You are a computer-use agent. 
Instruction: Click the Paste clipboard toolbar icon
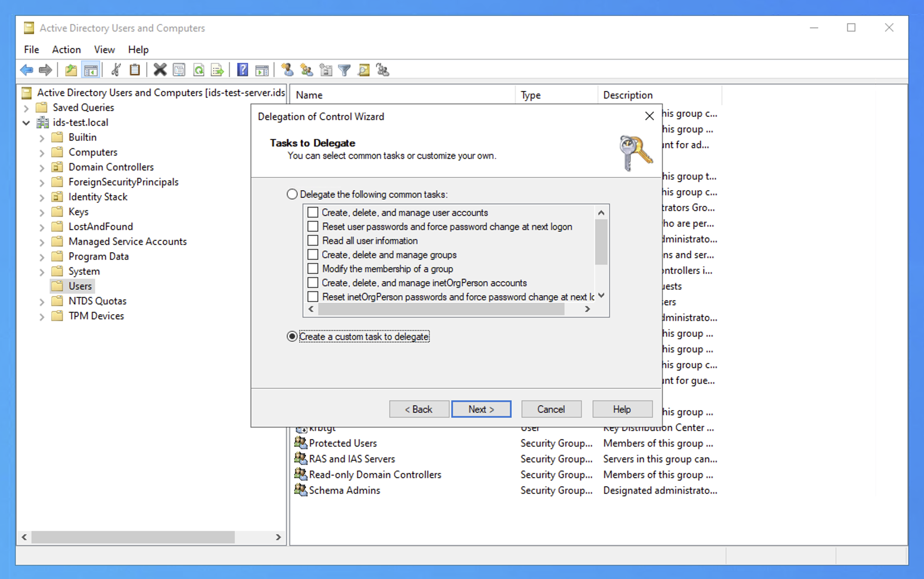[x=135, y=70]
